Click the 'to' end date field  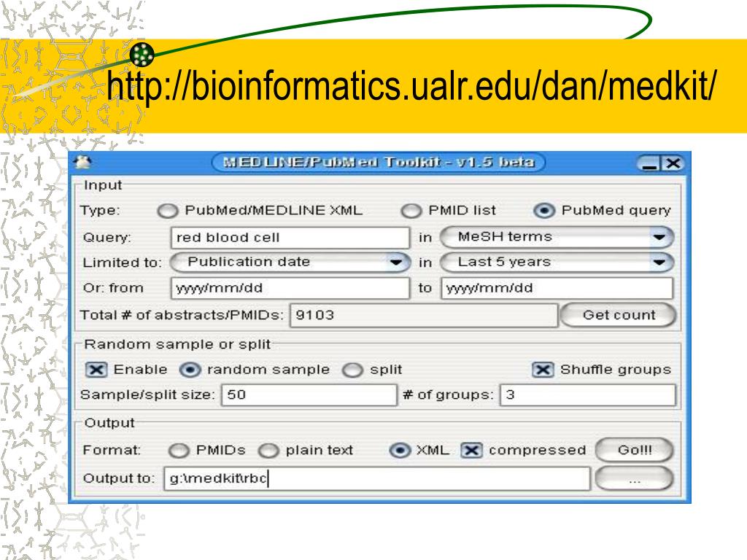tap(557, 289)
